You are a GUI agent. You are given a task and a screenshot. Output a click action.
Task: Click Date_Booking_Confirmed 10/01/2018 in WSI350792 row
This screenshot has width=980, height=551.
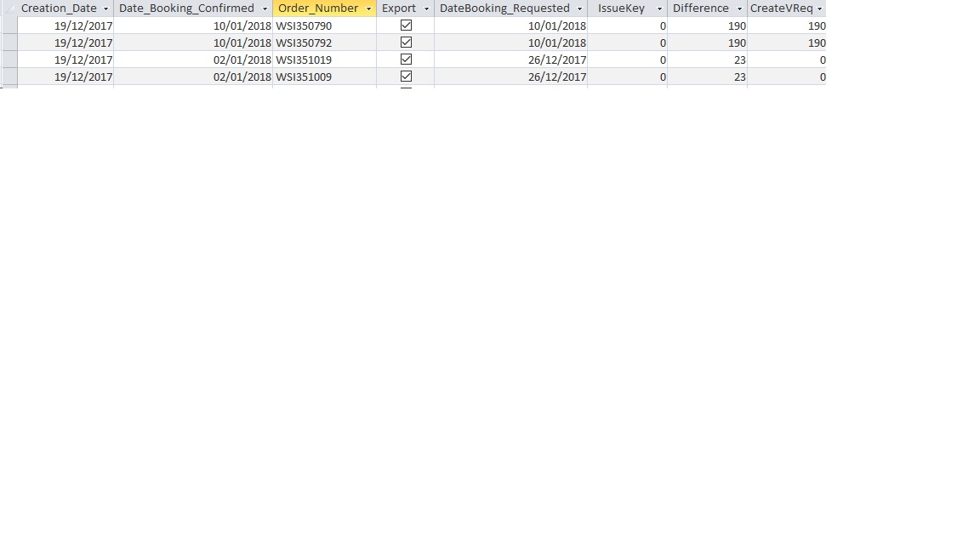click(x=193, y=43)
